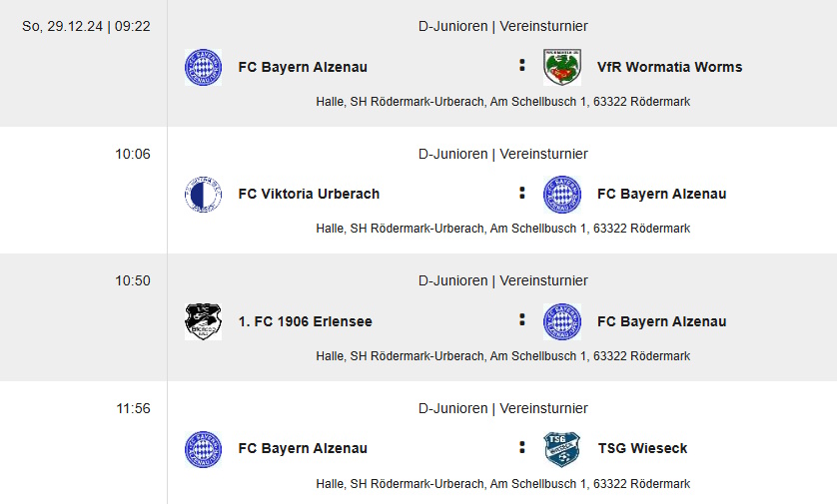Click the 1. FC 1906 Erlensee crest
The width and height of the screenshot is (837, 504).
click(203, 321)
